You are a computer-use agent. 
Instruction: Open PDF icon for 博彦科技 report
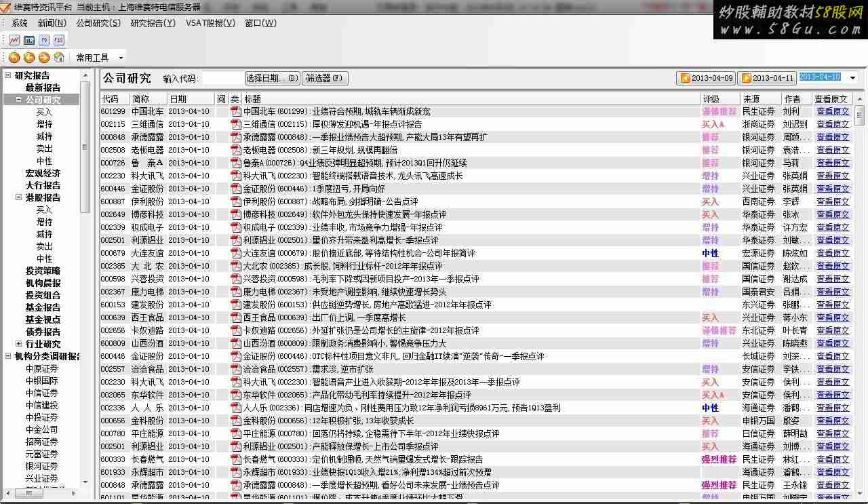(236, 214)
